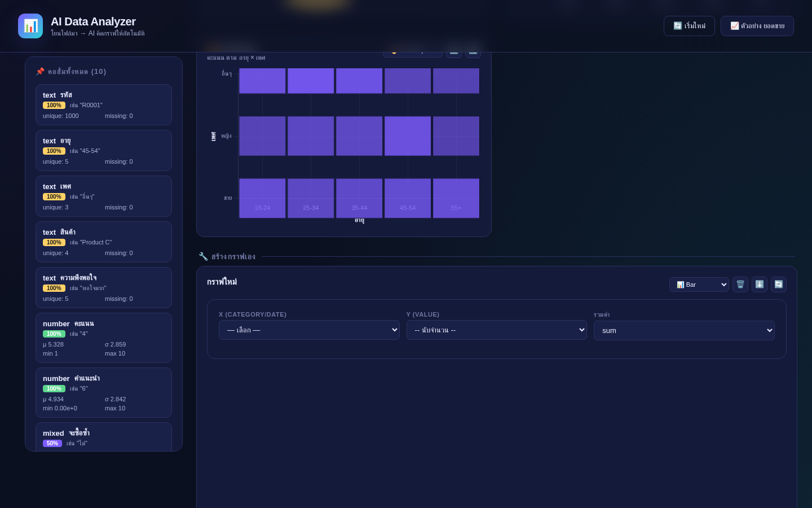This screenshot has height=508, width=812.
Task: Open the X (Category/Date) dropdown
Action: pyautogui.click(x=309, y=330)
